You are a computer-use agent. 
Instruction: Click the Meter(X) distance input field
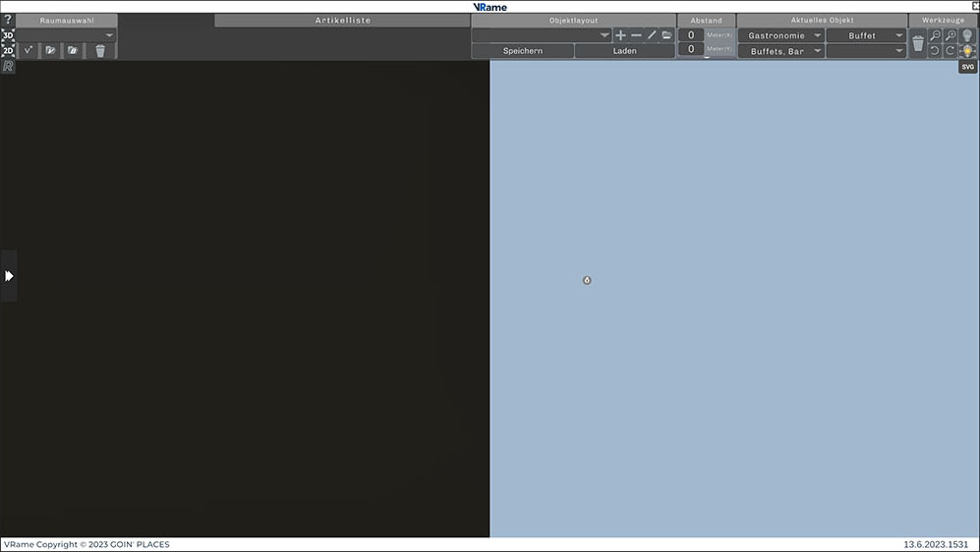click(691, 35)
